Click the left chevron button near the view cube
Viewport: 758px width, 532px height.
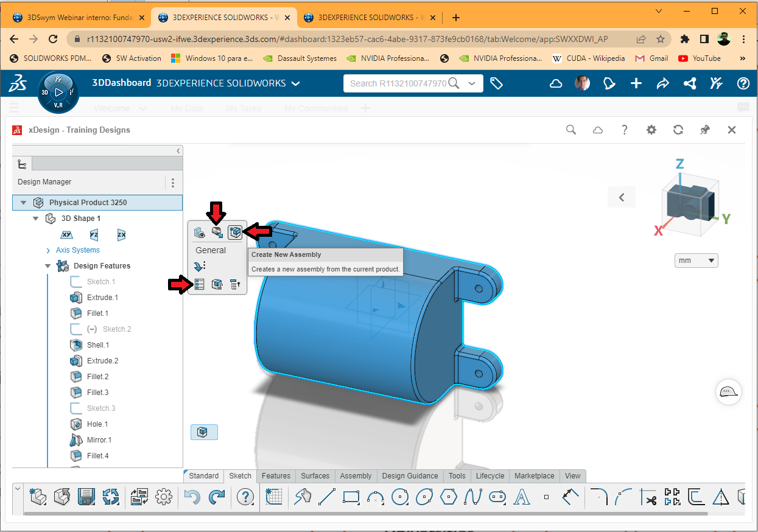tap(622, 197)
